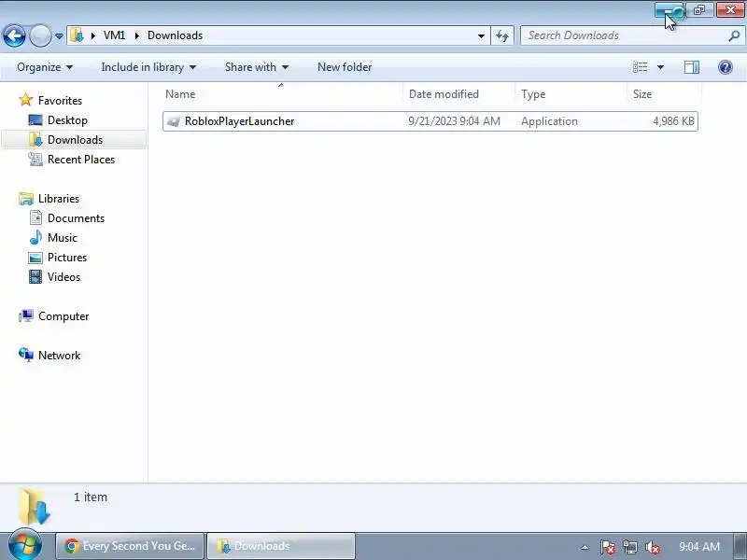Select the RobloxPlayerLauncher file

pyautogui.click(x=430, y=121)
